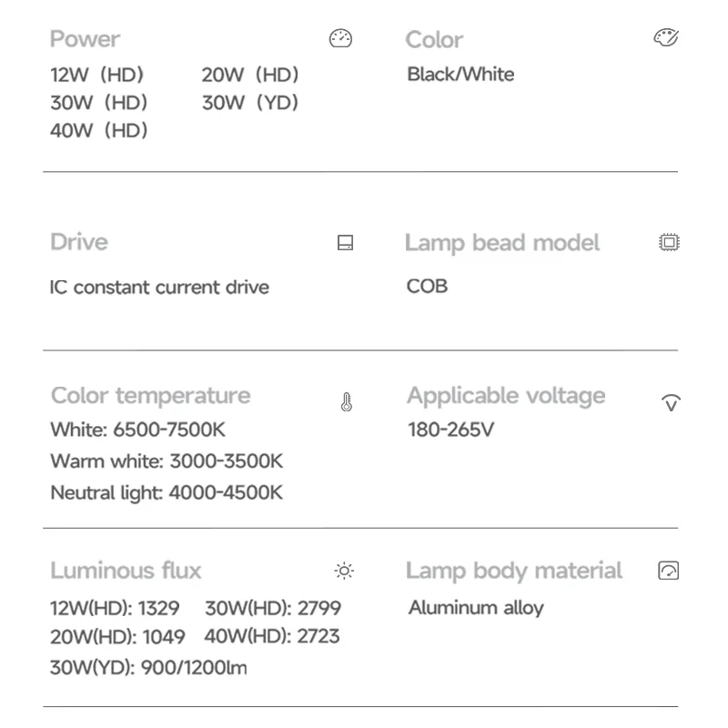
Task: Click the voltage V icon beside Applicable voltage
Action: [671, 402]
